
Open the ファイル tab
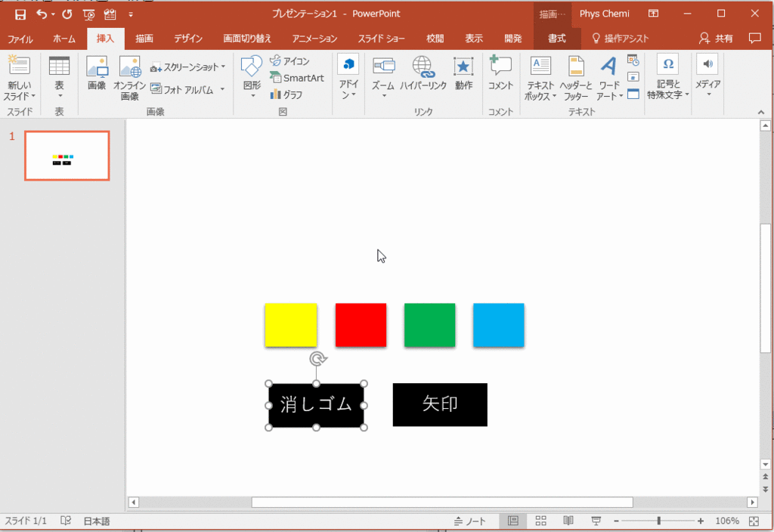coord(20,39)
